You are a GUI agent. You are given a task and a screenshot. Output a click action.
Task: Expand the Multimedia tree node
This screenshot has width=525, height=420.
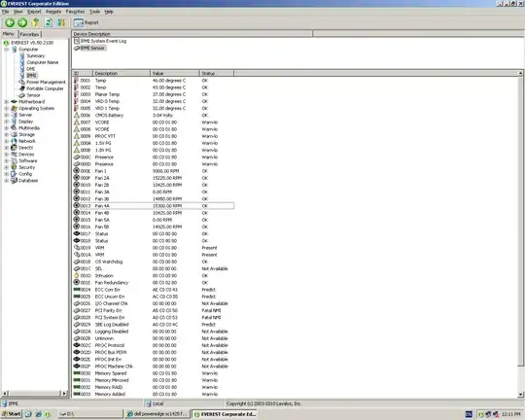(x=7, y=128)
